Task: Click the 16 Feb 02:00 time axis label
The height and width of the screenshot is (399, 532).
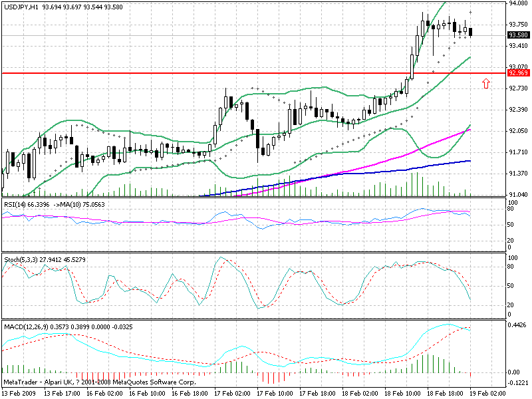Action: point(105,393)
